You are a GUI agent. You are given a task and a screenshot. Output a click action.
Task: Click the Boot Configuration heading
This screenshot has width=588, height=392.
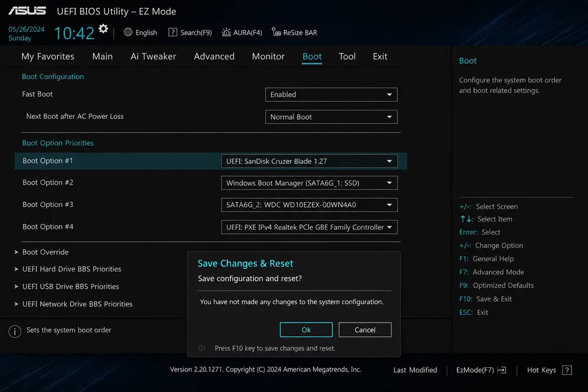53,76
